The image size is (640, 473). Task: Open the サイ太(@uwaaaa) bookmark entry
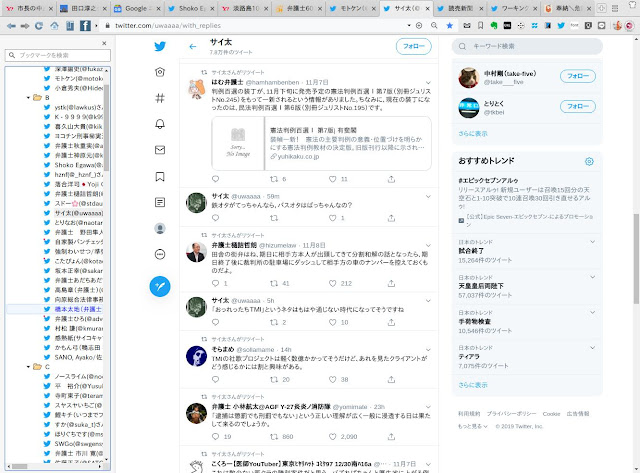pyautogui.click(x=73, y=213)
